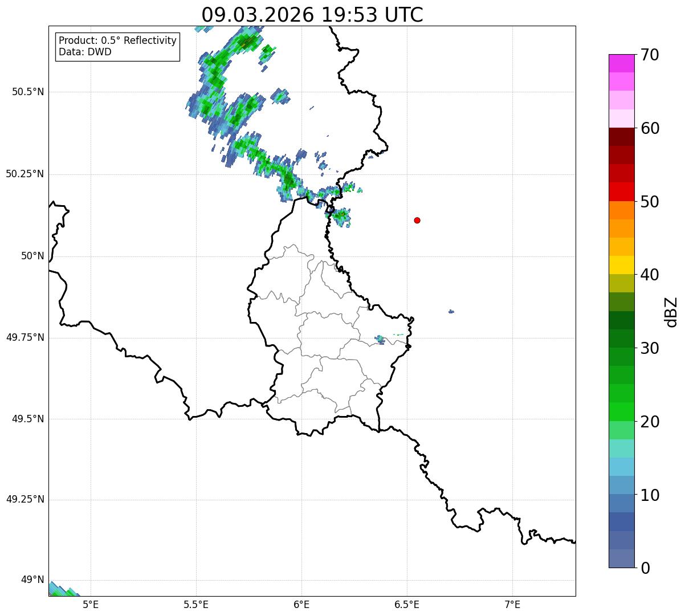This screenshot has width=685, height=616.
Task: Click the magenta swatch at top of colorbar
Action: pyautogui.click(x=621, y=63)
